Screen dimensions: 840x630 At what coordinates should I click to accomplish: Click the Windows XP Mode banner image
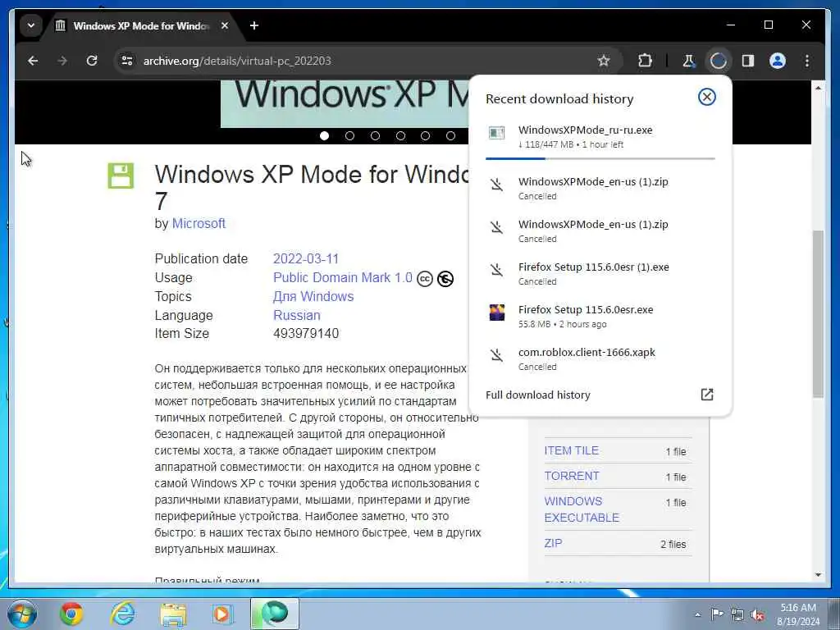[x=345, y=104]
